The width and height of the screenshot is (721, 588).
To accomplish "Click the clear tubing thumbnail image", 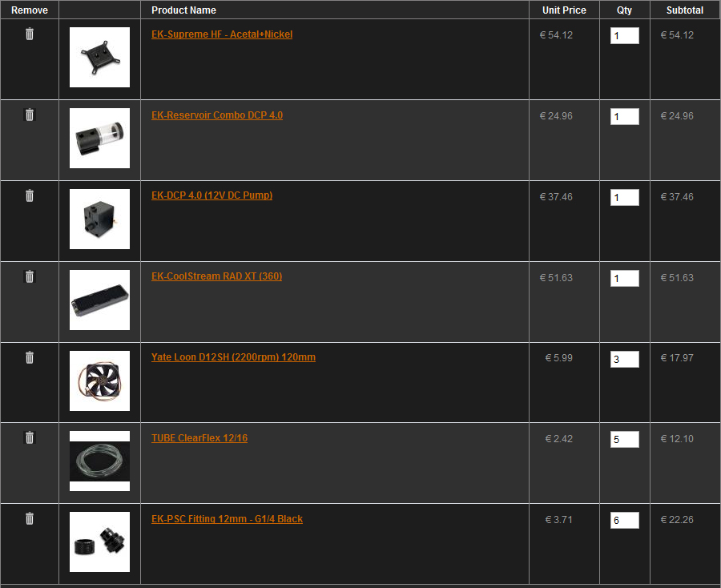I will tap(100, 461).
